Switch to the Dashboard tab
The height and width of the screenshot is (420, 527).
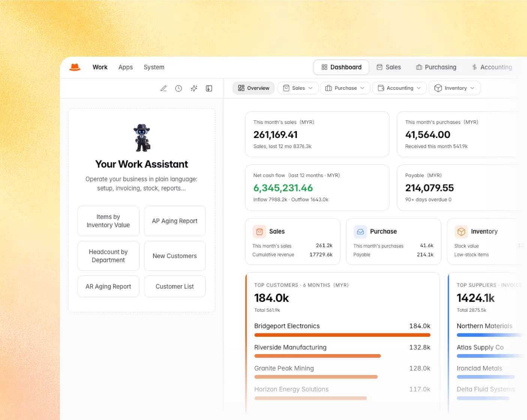coord(341,67)
